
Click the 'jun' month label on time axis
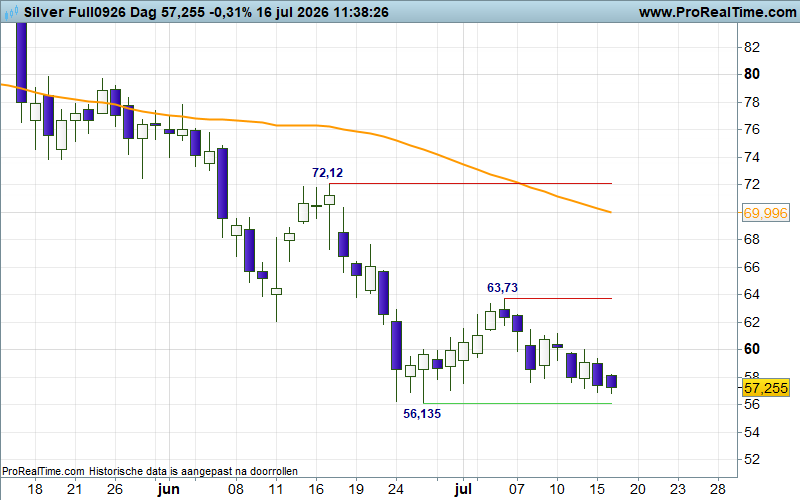(168, 489)
